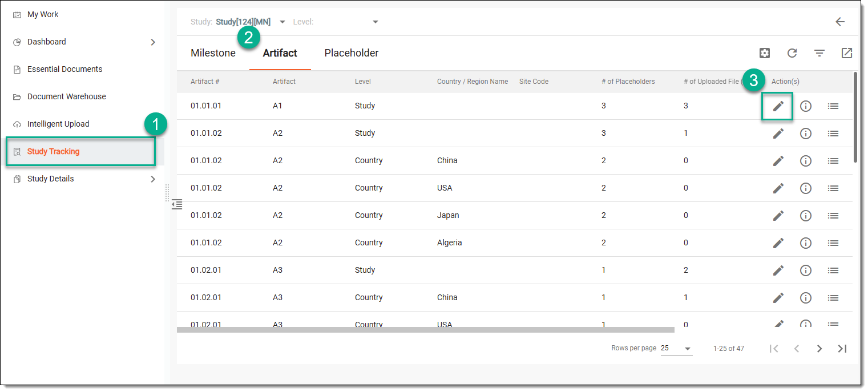Jump to the last page of results
Viewport: 868px width, 392px height.
click(x=842, y=349)
